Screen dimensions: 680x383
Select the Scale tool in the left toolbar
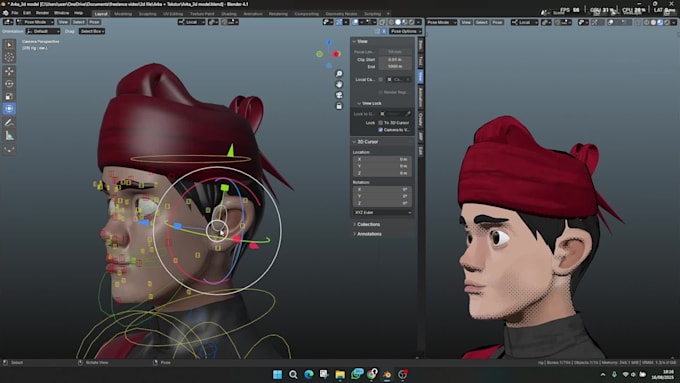pyautogui.click(x=9, y=96)
